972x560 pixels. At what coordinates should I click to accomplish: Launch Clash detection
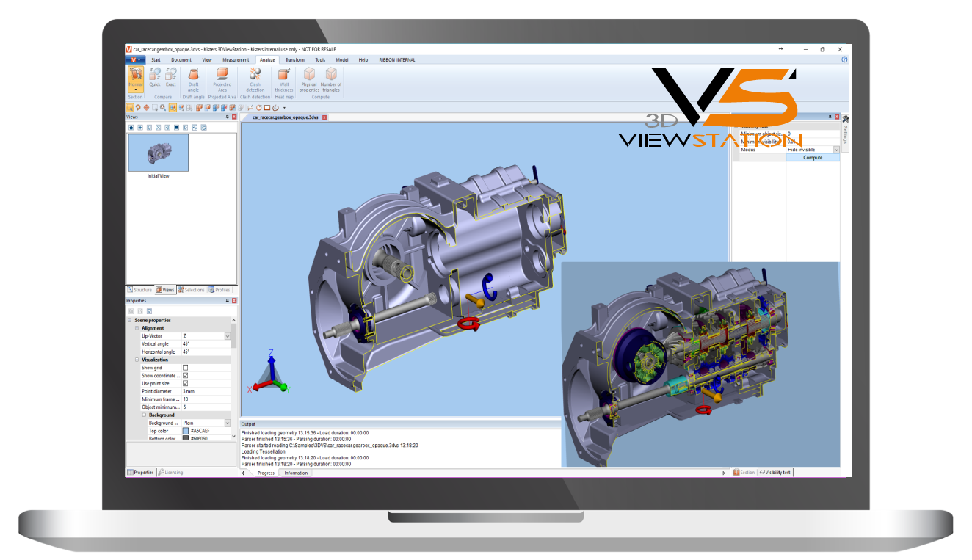255,79
